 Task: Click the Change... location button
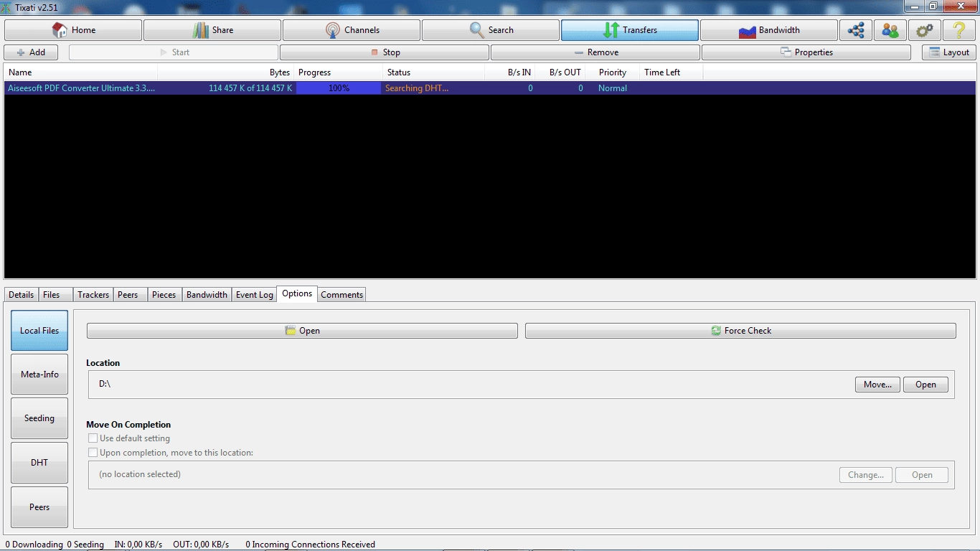(x=866, y=475)
